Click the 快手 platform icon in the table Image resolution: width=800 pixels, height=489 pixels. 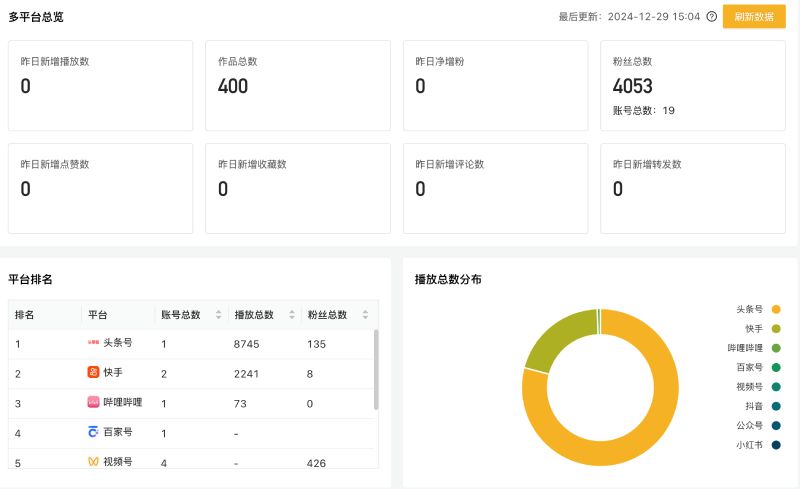tap(93, 372)
